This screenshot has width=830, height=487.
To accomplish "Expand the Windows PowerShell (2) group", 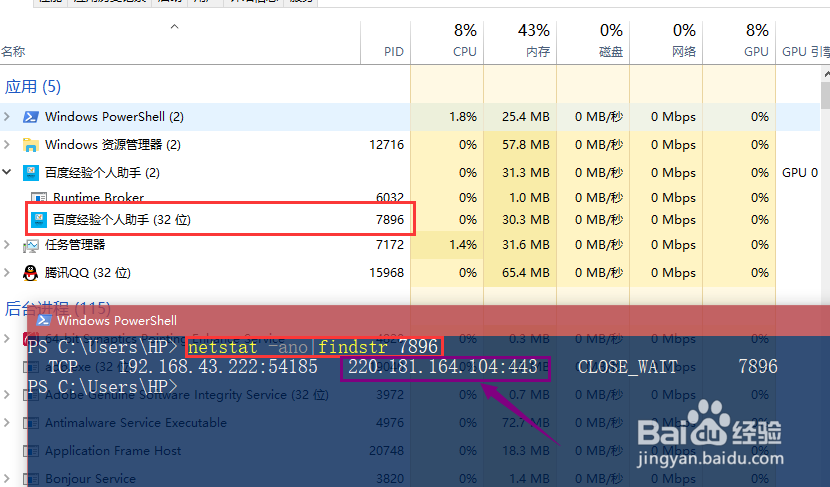I will coord(7,116).
